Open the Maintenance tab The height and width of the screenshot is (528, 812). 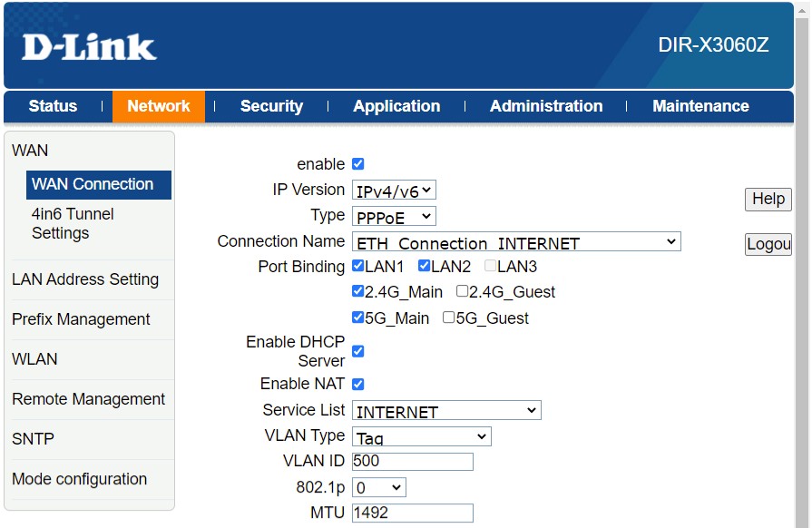tap(700, 106)
